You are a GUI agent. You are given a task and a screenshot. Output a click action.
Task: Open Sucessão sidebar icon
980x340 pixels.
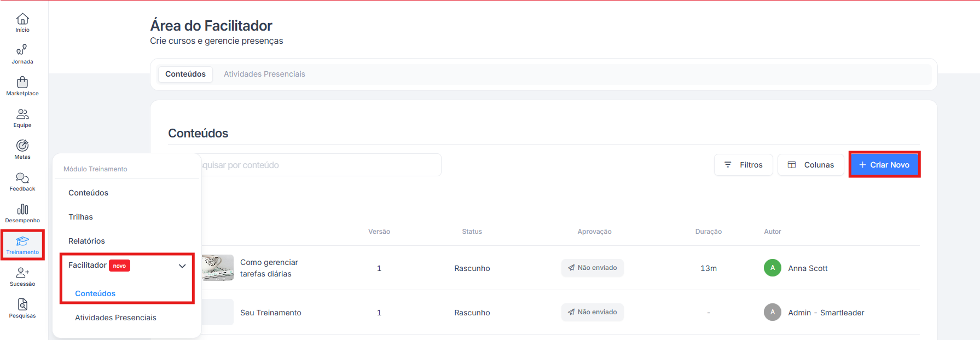(22, 276)
